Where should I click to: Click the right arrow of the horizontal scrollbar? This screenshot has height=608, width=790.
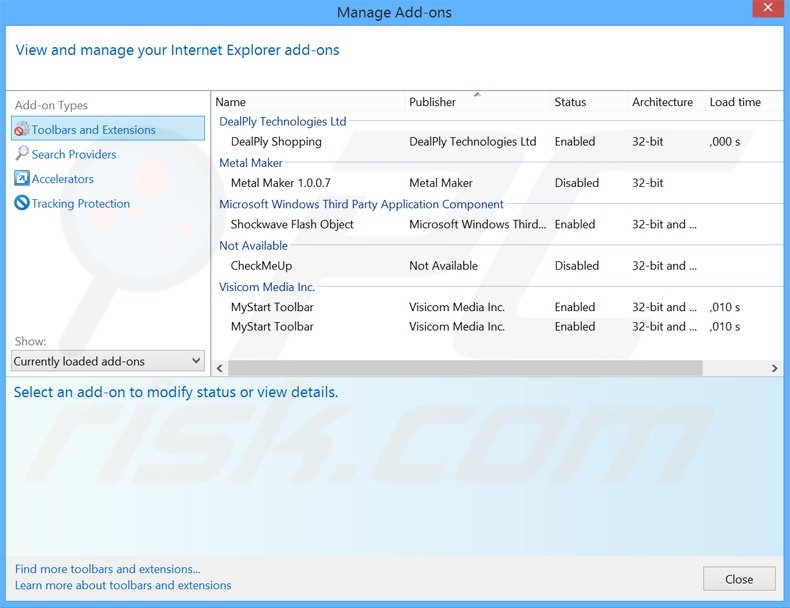775,368
